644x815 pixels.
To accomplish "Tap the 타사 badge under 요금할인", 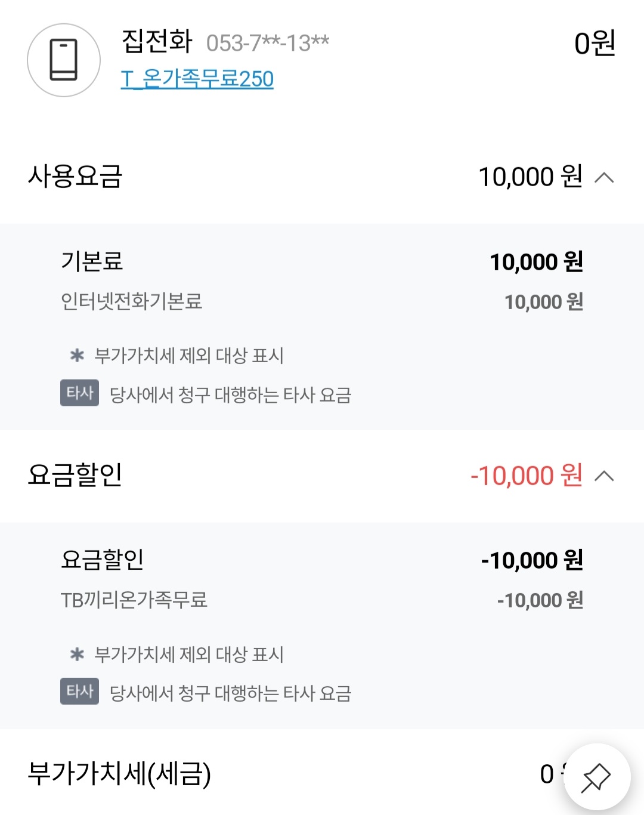I will coord(79,691).
